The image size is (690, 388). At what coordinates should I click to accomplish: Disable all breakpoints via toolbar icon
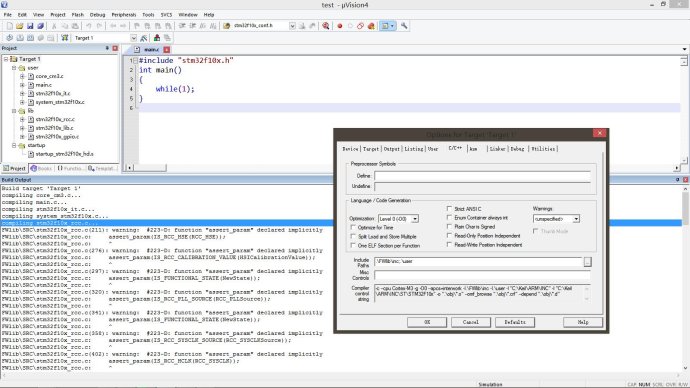(x=360, y=26)
